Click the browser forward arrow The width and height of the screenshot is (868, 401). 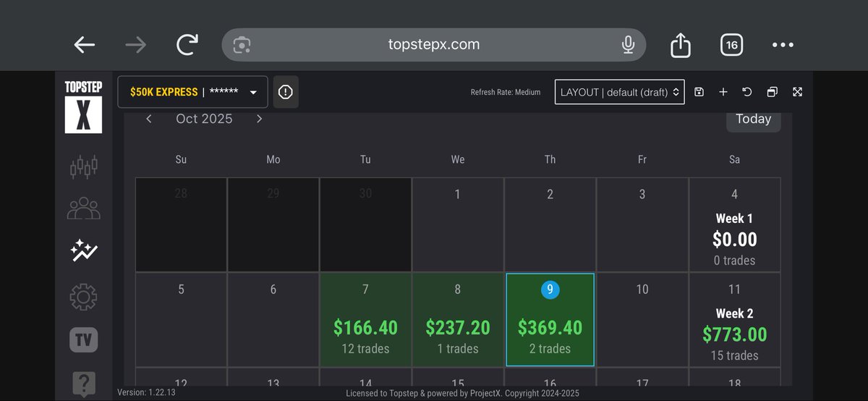coord(135,45)
